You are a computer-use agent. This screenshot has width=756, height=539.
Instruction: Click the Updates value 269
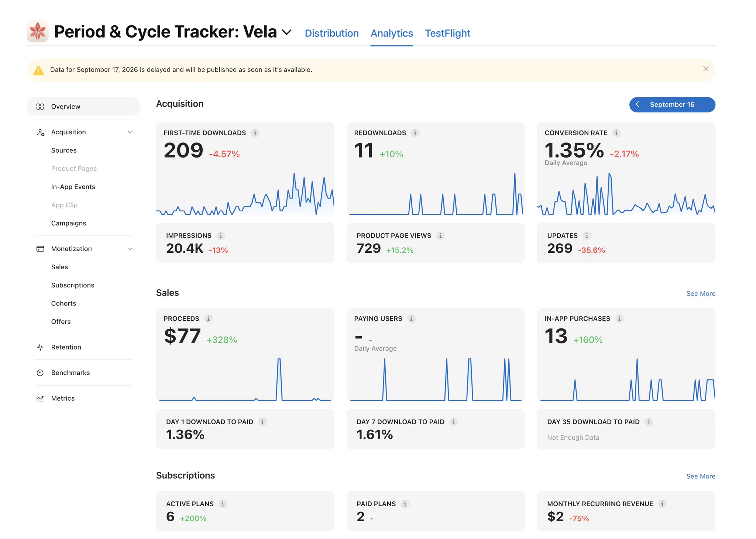point(560,249)
